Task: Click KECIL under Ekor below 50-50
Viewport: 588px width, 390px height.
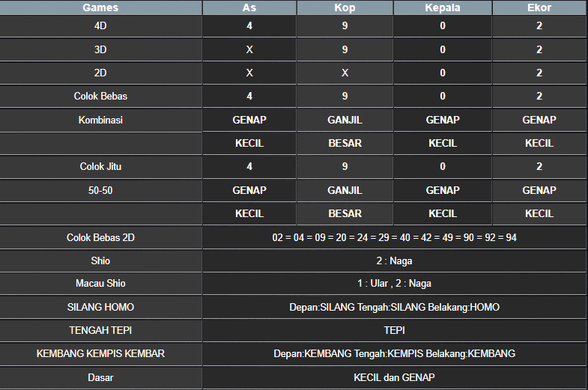Action: point(539,213)
